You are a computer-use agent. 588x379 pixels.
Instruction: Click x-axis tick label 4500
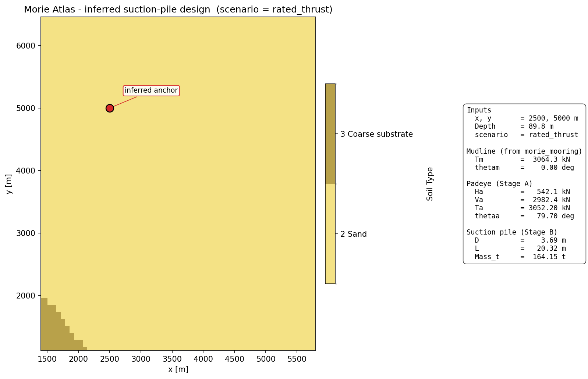pos(234,359)
